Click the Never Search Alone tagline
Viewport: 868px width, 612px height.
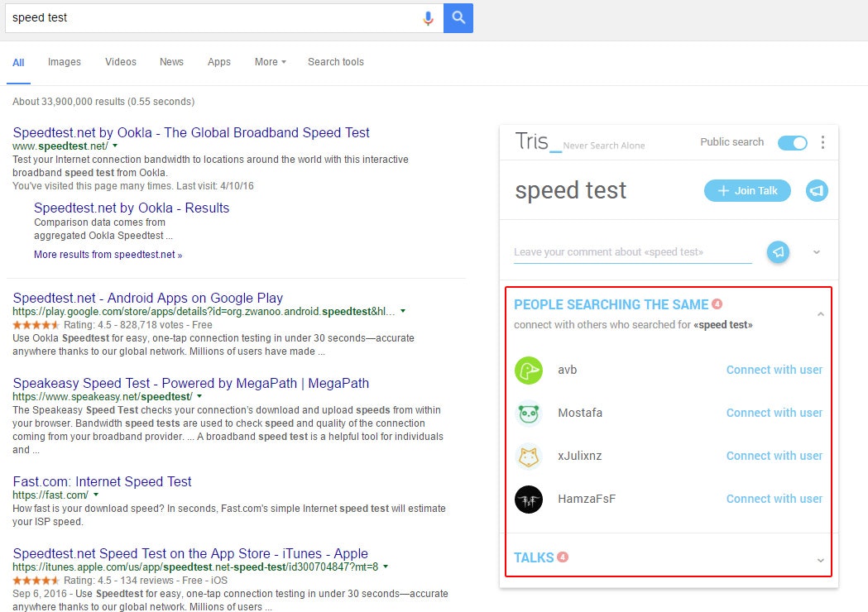[x=604, y=146]
